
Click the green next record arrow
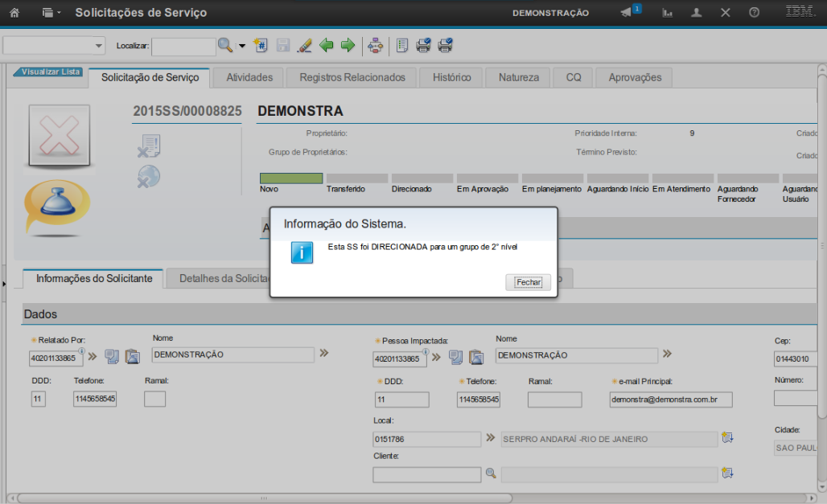[348, 46]
